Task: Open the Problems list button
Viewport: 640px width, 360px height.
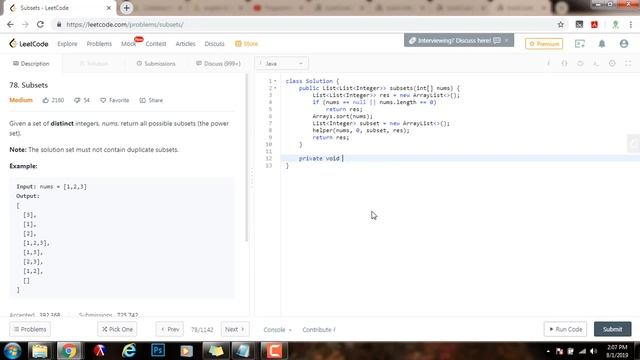Action: [x=30, y=329]
